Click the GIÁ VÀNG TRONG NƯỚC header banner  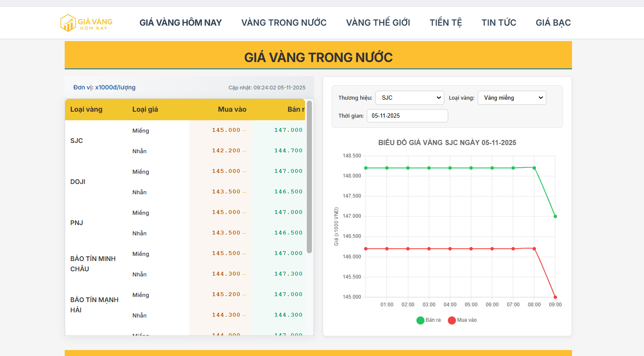[x=318, y=56]
